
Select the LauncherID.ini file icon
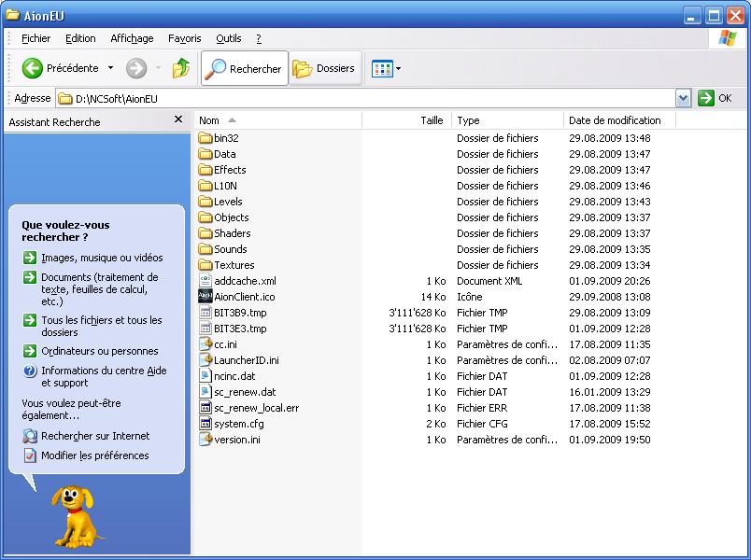pyautogui.click(x=205, y=360)
